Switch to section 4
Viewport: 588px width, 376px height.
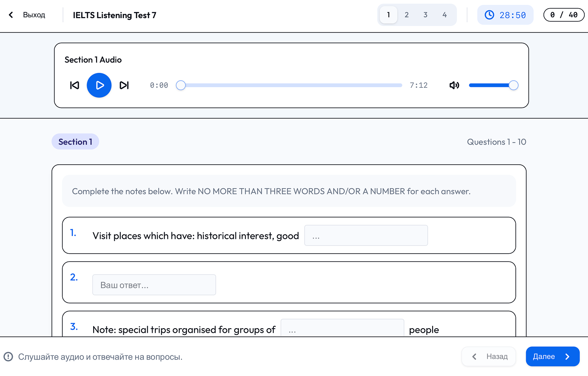tap(445, 14)
